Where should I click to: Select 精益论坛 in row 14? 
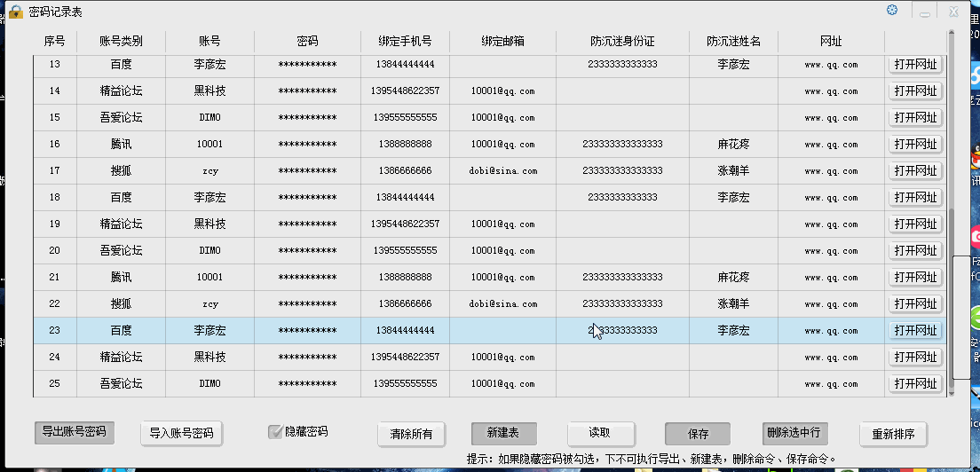(122, 91)
